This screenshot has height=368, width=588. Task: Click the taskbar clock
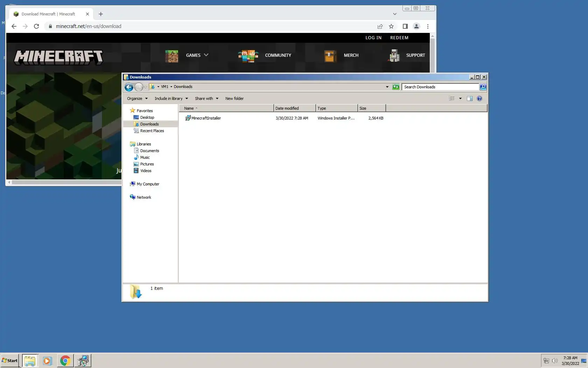click(x=570, y=361)
